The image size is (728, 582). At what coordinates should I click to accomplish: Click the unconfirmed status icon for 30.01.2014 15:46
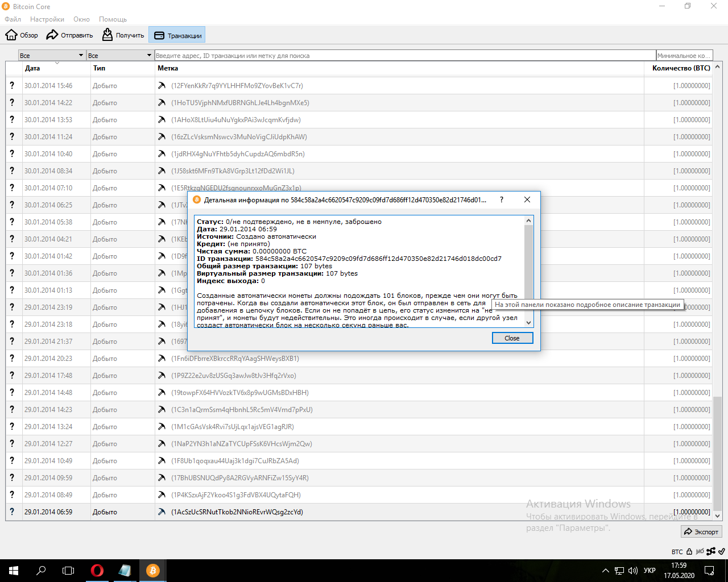12,86
